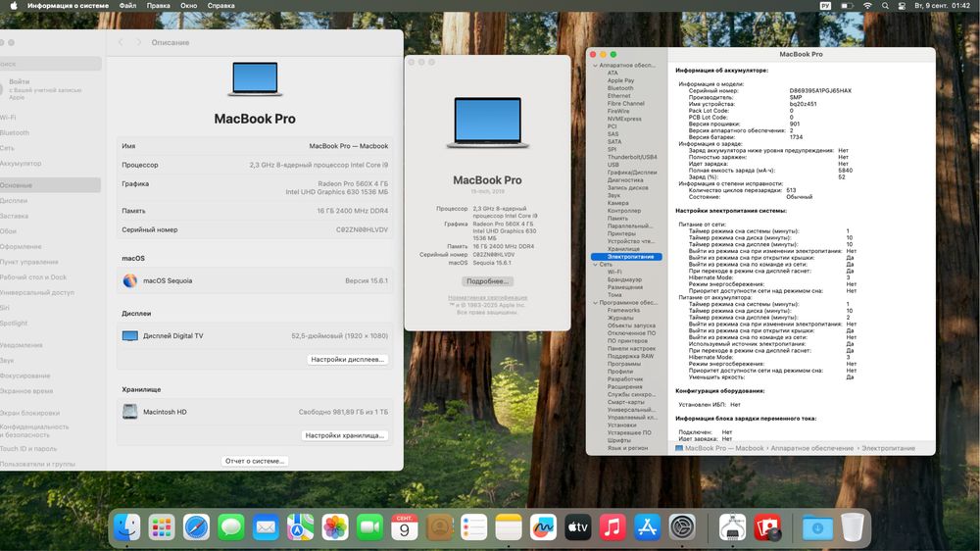980x551 pixels.
Task: Select Память in System Information sidebar
Action: pyautogui.click(x=617, y=219)
